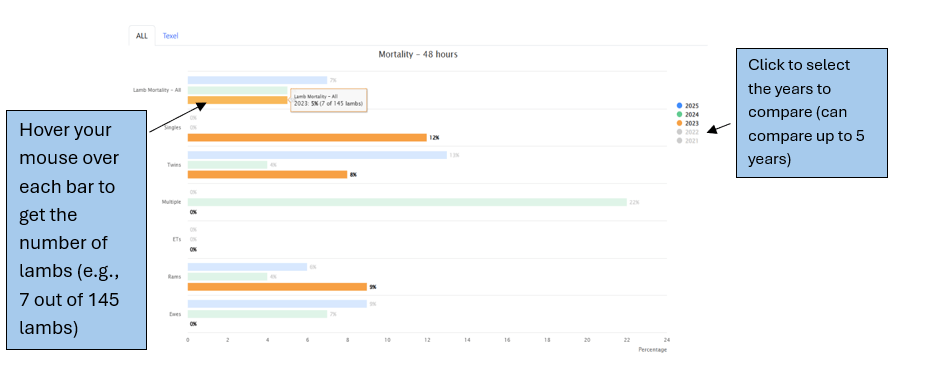Click the orange Lamb Mortality All bar
This screenshot has width=933, height=368.
coord(238,100)
